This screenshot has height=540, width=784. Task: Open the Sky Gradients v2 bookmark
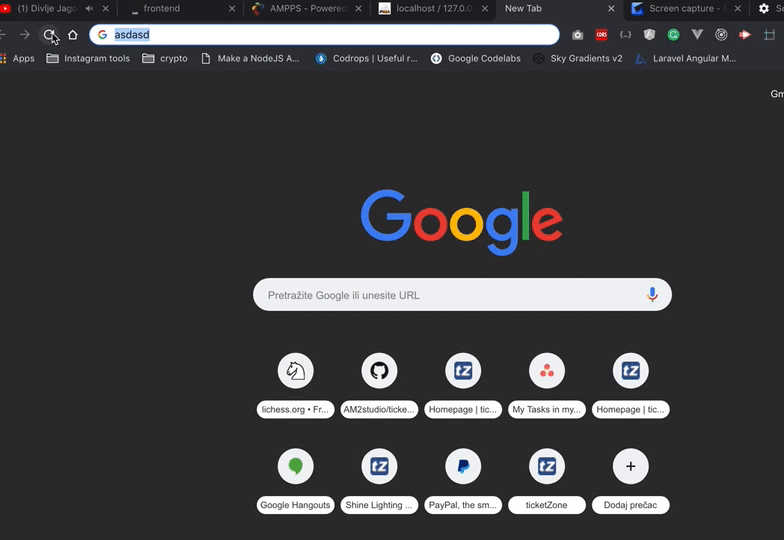pos(578,58)
